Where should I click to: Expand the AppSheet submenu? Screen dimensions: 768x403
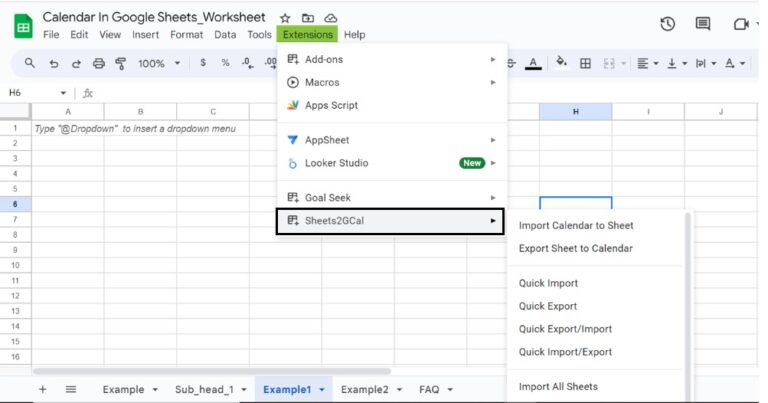pos(493,140)
